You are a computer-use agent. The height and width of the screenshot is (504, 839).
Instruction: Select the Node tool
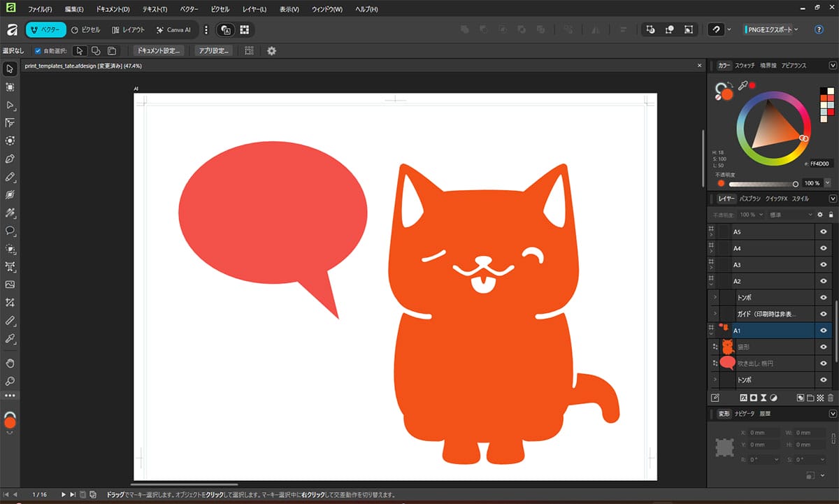pos(10,105)
